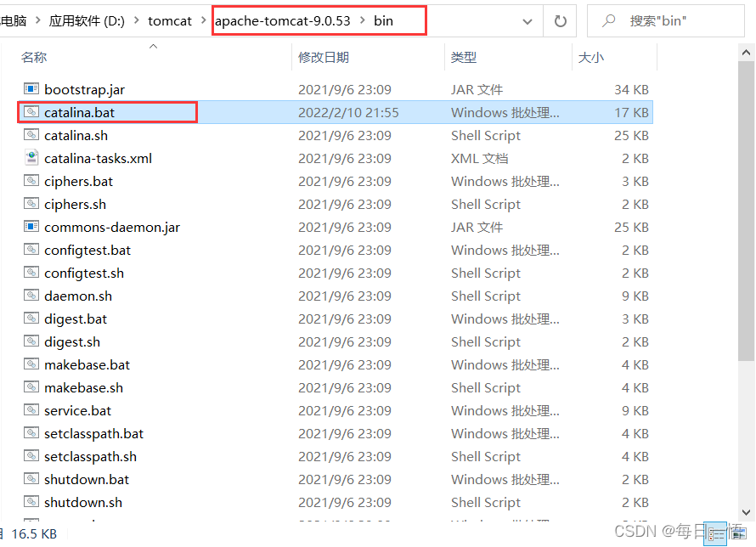Expand chevron after 应用软件 (D:) breadcrumb
The width and height of the screenshot is (756, 547).
(137, 20)
